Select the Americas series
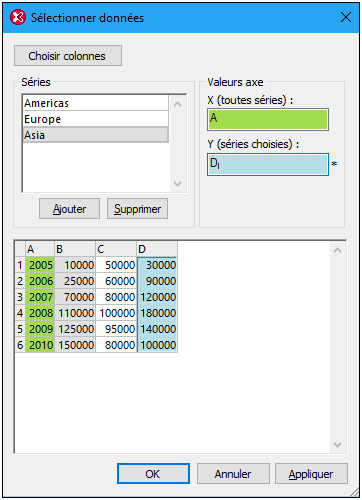 pos(96,103)
